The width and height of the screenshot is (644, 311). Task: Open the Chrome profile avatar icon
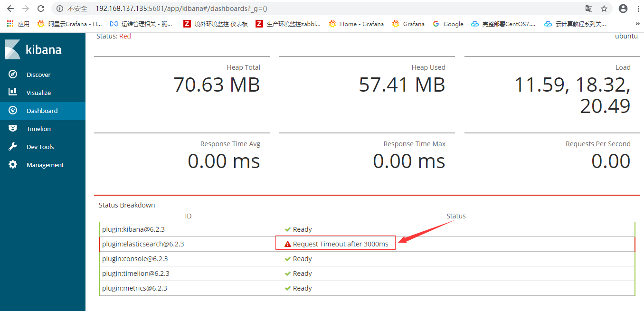(x=622, y=8)
